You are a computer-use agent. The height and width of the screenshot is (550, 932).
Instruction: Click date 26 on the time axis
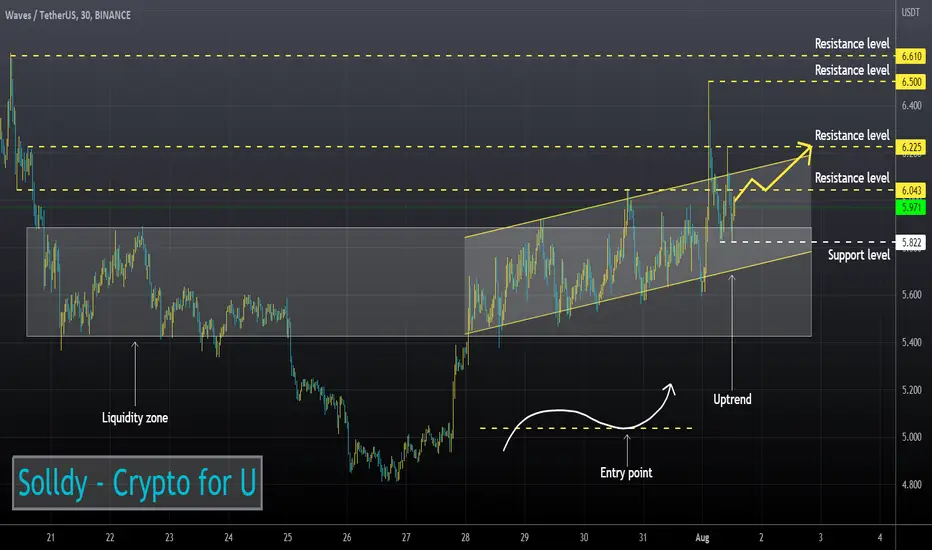click(347, 538)
